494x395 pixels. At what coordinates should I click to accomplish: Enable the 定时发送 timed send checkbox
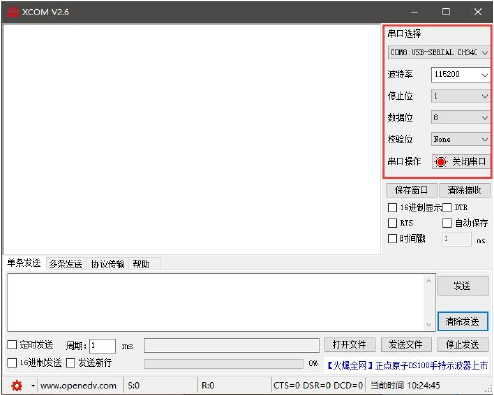point(12,344)
